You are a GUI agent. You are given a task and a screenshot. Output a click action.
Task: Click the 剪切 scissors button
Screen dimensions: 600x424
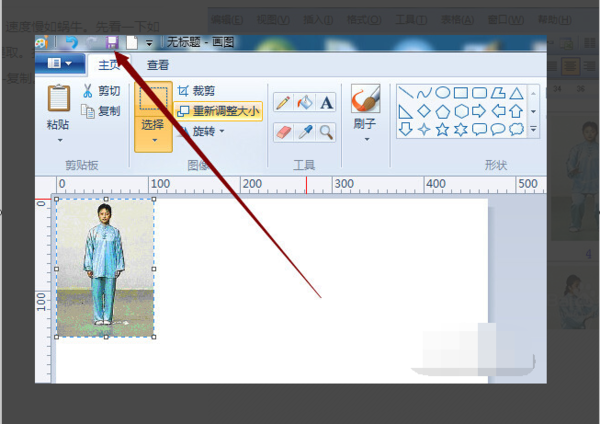101,91
